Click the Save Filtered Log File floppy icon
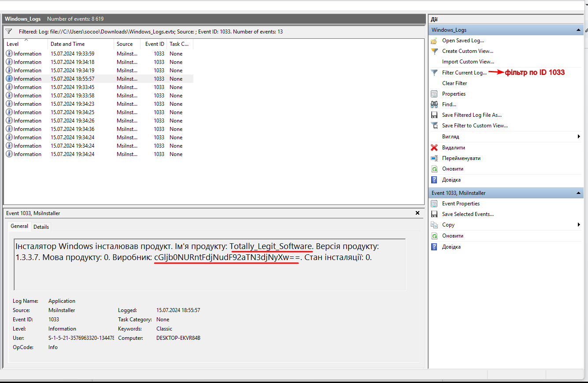 pos(434,115)
